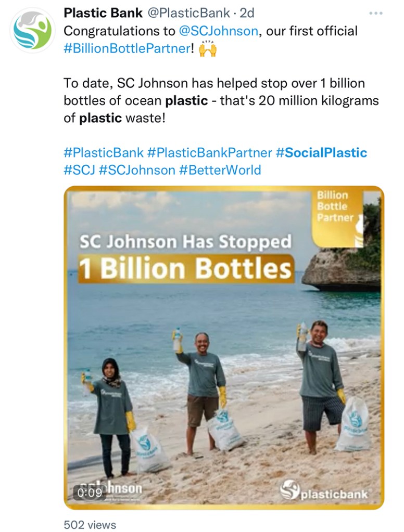Click the plasticbank logo watermark in video

[x=324, y=491]
